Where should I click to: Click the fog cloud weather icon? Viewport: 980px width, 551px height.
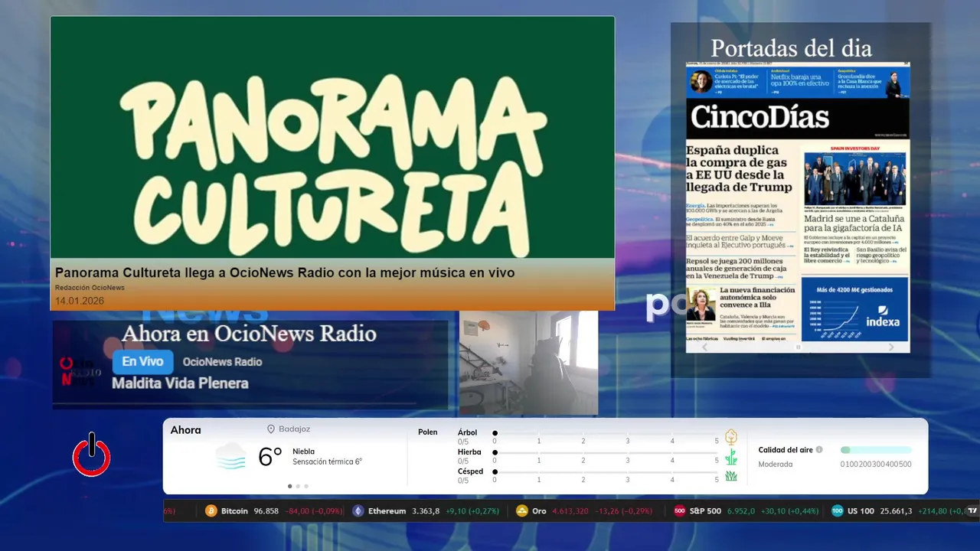point(230,457)
